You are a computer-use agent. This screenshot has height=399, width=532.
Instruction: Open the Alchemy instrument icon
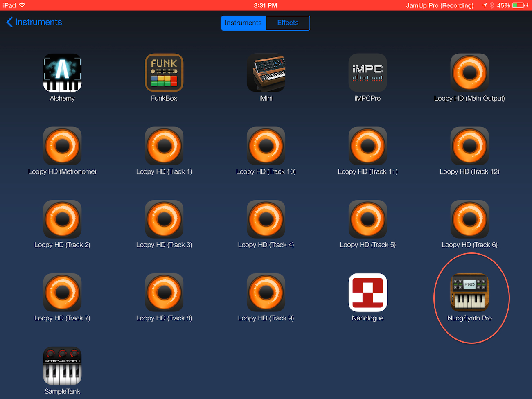62,73
